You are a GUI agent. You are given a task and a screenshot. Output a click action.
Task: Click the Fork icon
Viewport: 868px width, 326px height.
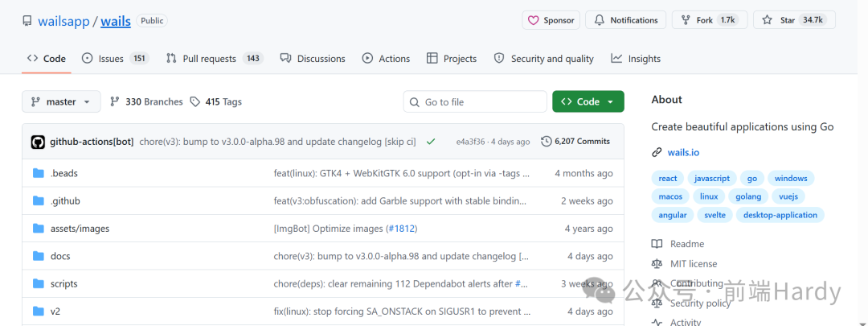coord(686,20)
